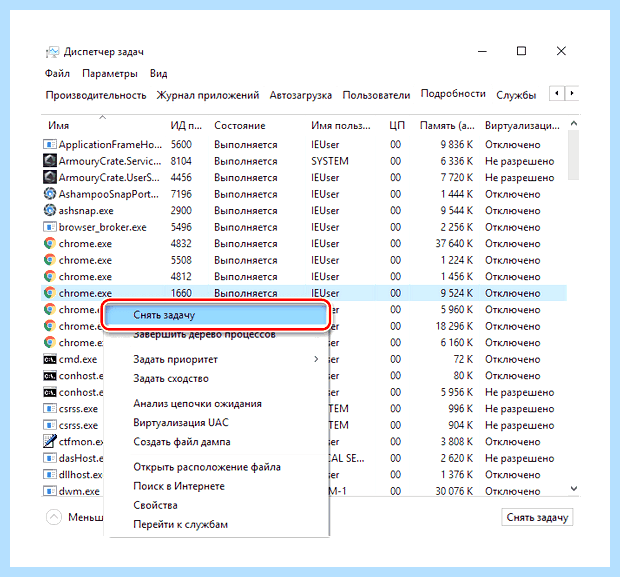This screenshot has width=620, height=577.
Task: Click Chrome icon in the 18 296 K row
Action: coord(49,326)
